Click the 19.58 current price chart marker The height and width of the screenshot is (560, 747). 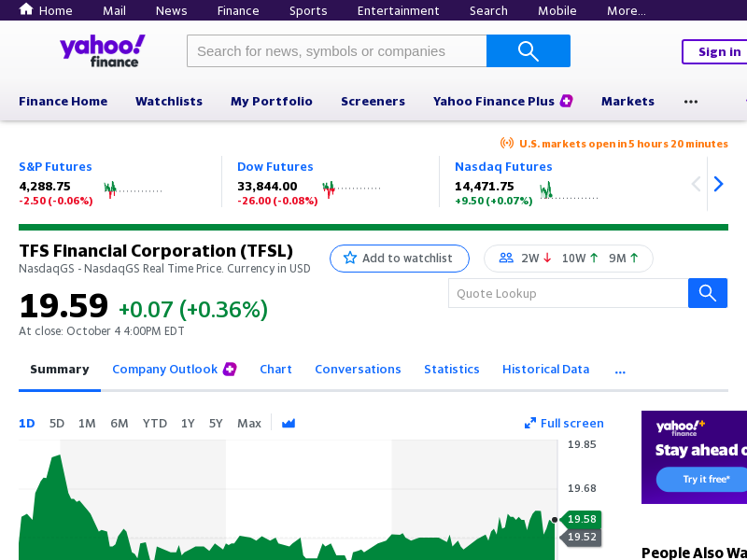tap(581, 519)
